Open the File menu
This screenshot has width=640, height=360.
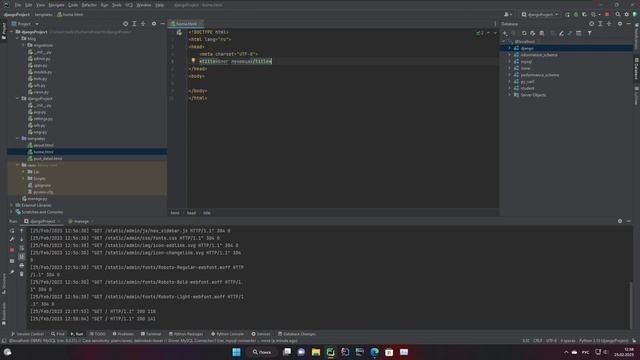pos(18,5)
